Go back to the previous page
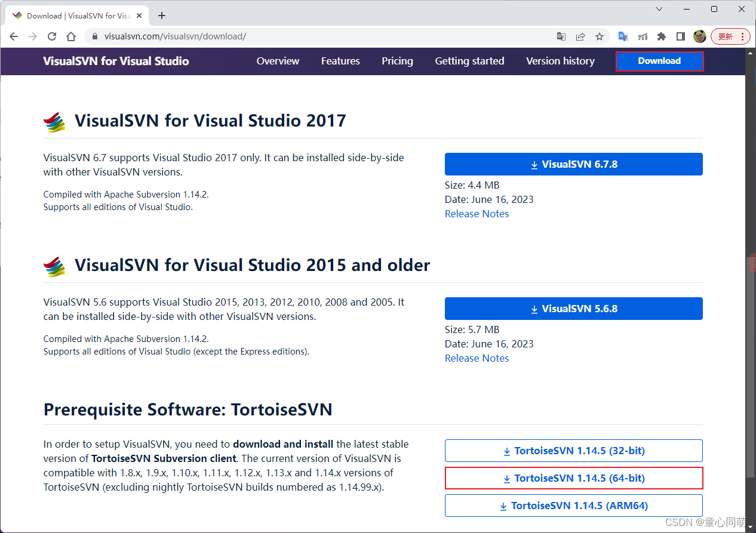Screen dimensions: 756x533 (14, 36)
